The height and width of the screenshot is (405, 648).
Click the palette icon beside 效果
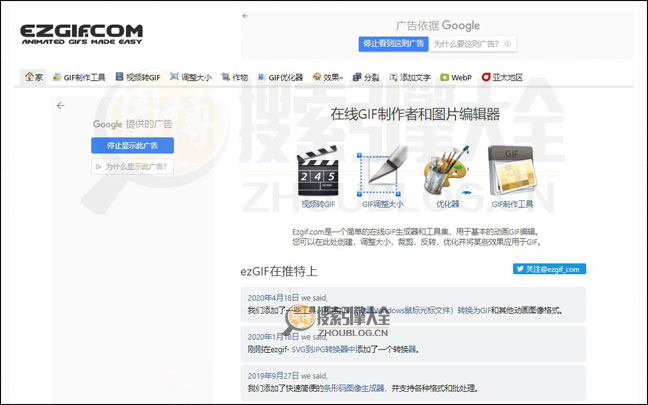(317, 76)
